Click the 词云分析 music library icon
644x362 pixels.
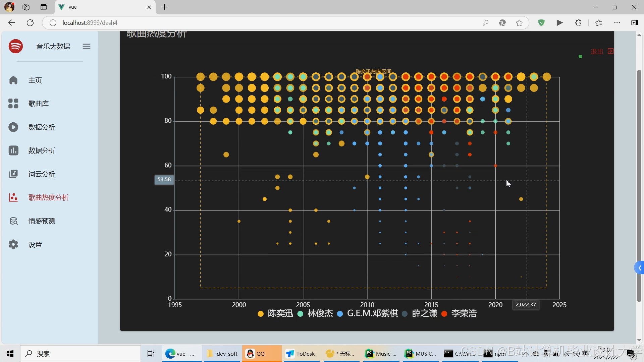pos(13,174)
